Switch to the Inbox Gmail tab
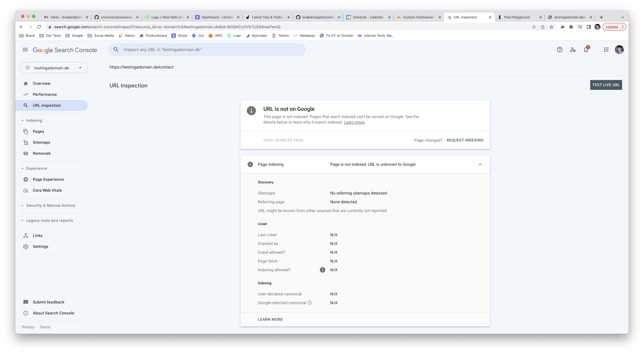The width and height of the screenshot is (644, 354). [x=66, y=17]
